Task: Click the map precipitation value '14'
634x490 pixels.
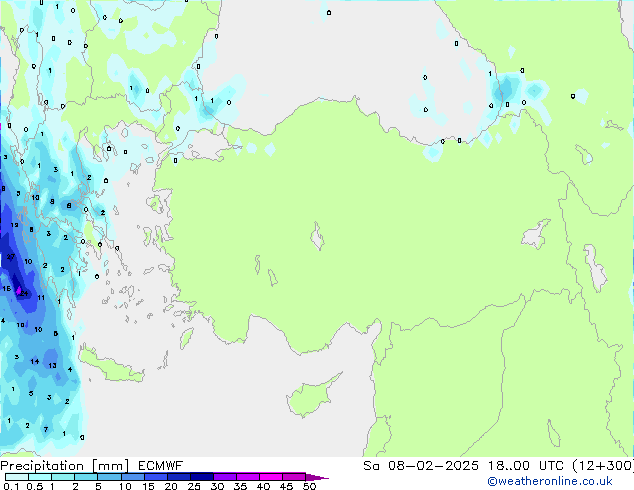Action: (35, 361)
